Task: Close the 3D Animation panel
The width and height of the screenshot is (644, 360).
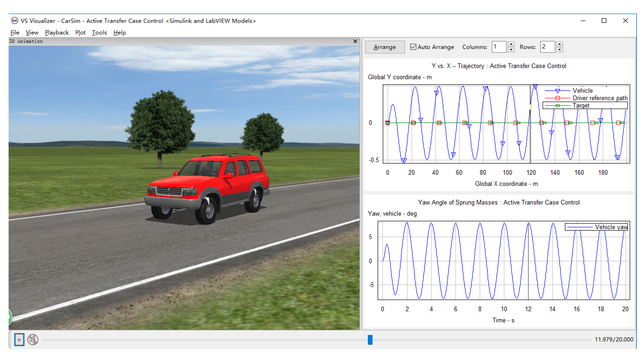Action: click(355, 41)
